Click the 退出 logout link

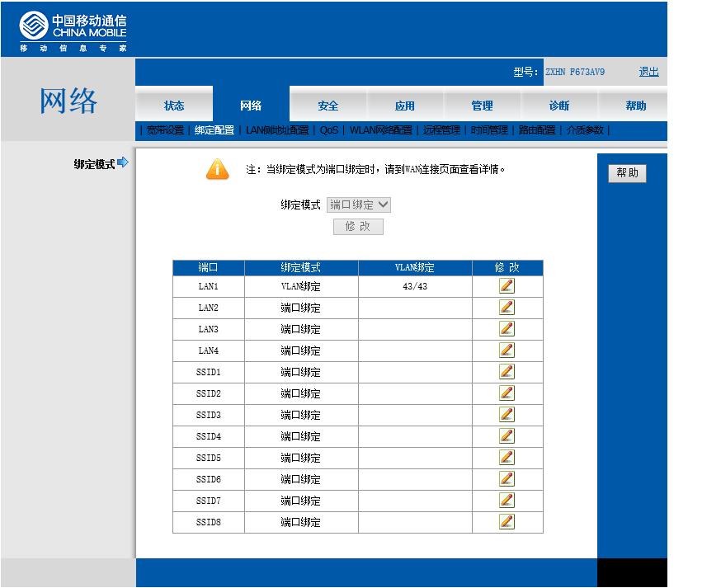click(648, 72)
